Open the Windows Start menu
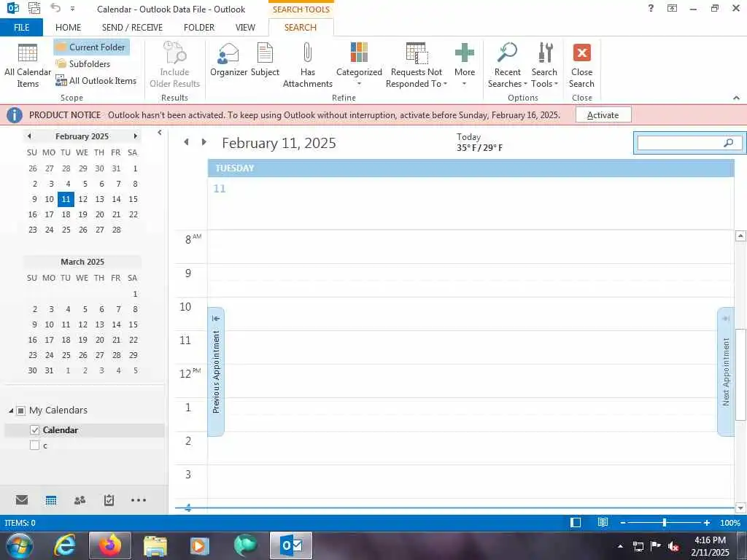Screen dimensions: 747x560 (x=20, y=545)
